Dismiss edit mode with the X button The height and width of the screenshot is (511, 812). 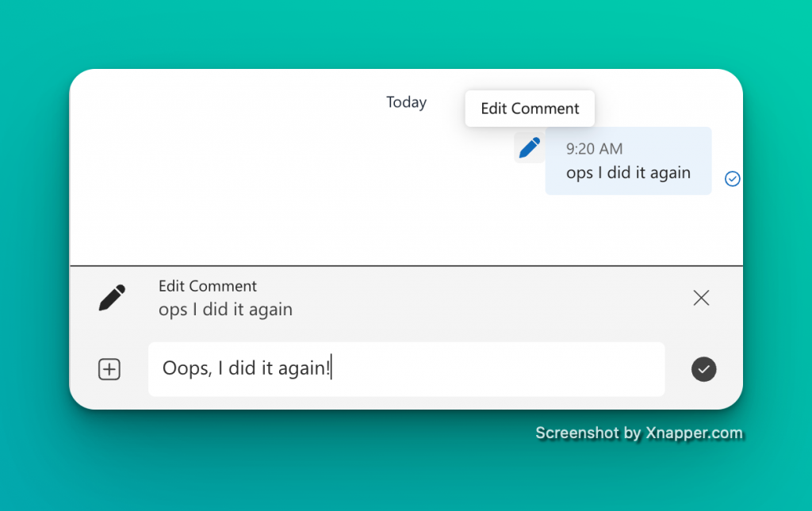click(701, 298)
